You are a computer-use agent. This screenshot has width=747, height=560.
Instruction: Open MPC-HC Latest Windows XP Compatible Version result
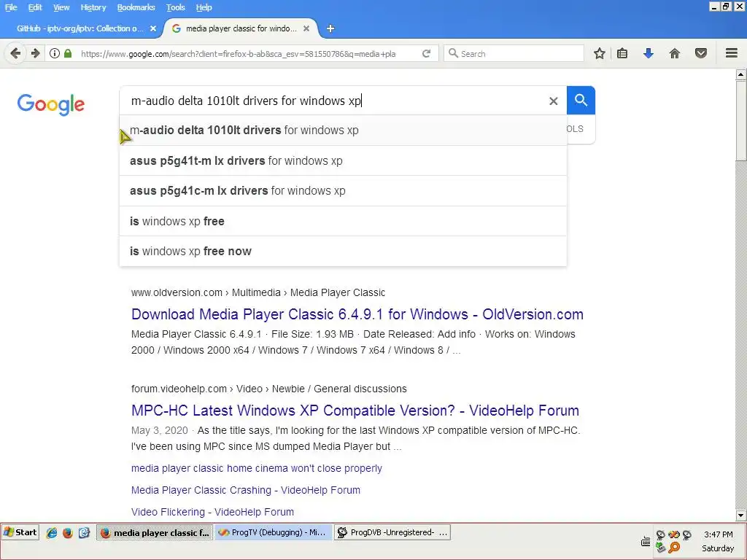tap(355, 411)
